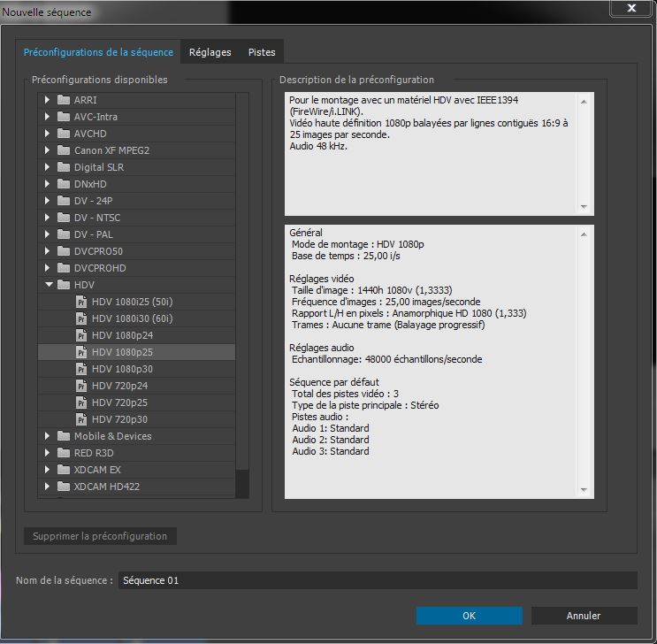657x644 pixels.
Task: Expand the AVCHD preset folder
Action: click(49, 134)
